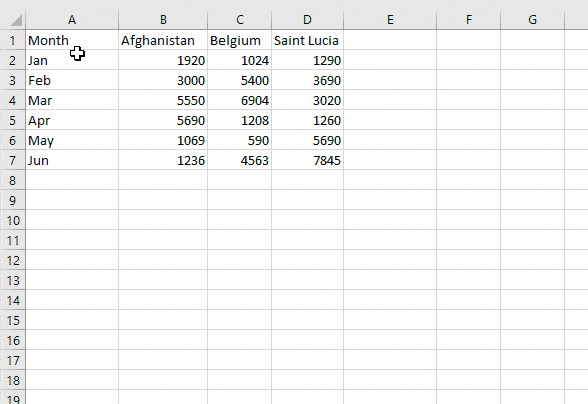Select the Mar cell

point(72,100)
